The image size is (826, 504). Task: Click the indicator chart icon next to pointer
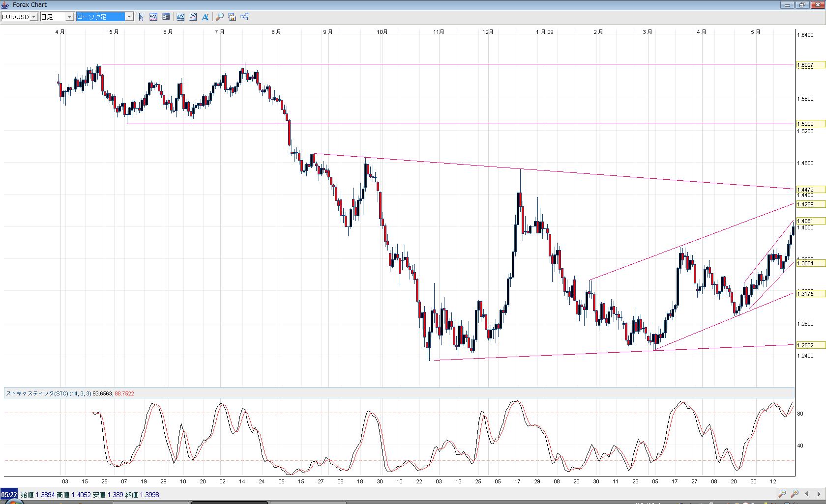point(153,17)
